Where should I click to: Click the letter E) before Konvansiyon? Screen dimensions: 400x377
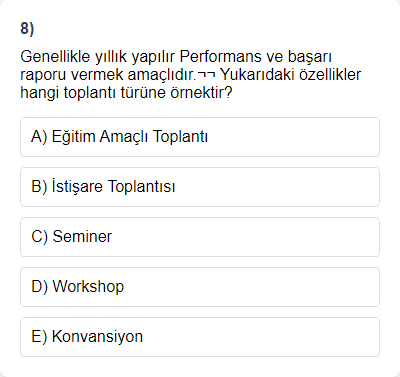(39, 337)
